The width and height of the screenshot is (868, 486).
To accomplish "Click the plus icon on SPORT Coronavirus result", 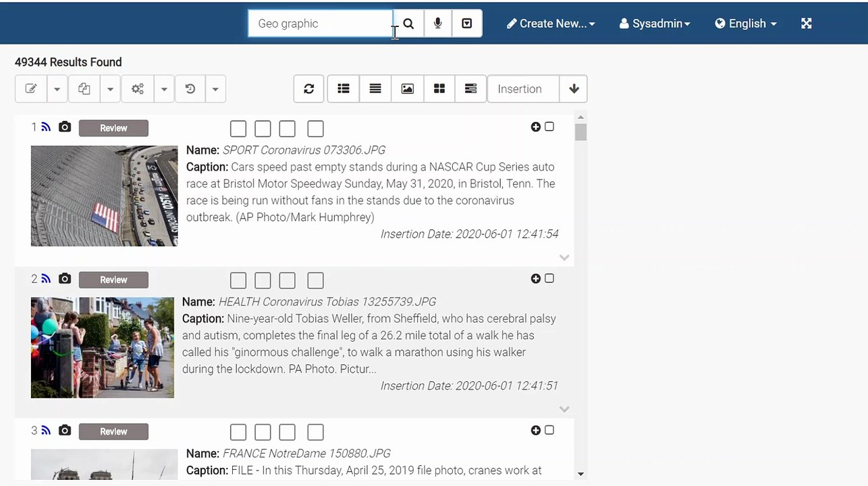I will click(536, 127).
